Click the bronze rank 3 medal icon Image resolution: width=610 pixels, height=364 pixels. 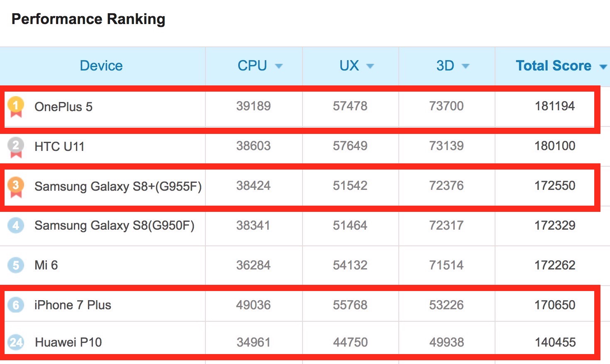(x=16, y=186)
